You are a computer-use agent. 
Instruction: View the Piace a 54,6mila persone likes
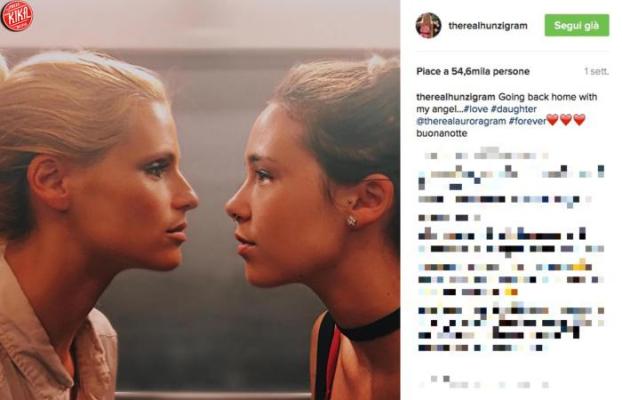tap(473, 71)
